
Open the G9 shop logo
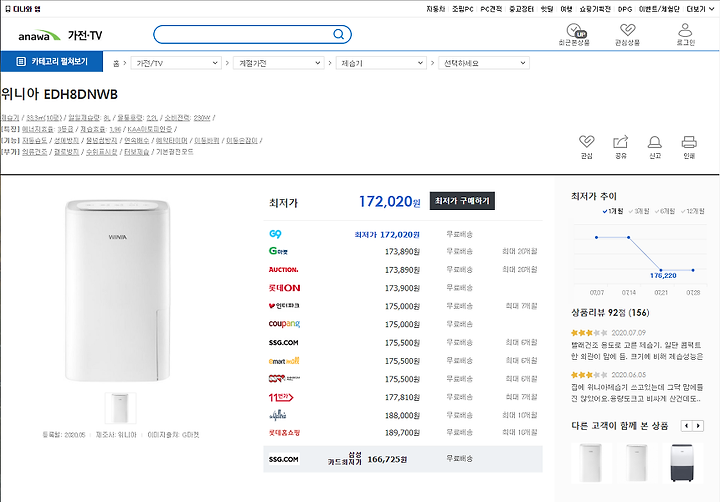(275, 234)
